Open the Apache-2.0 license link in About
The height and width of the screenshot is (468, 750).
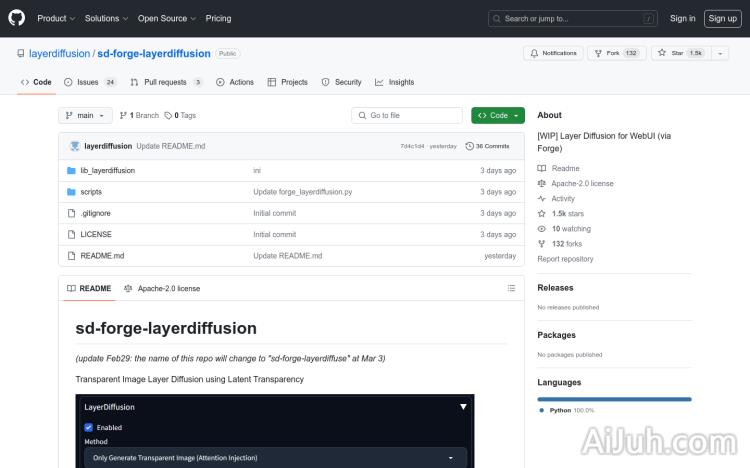(x=582, y=183)
